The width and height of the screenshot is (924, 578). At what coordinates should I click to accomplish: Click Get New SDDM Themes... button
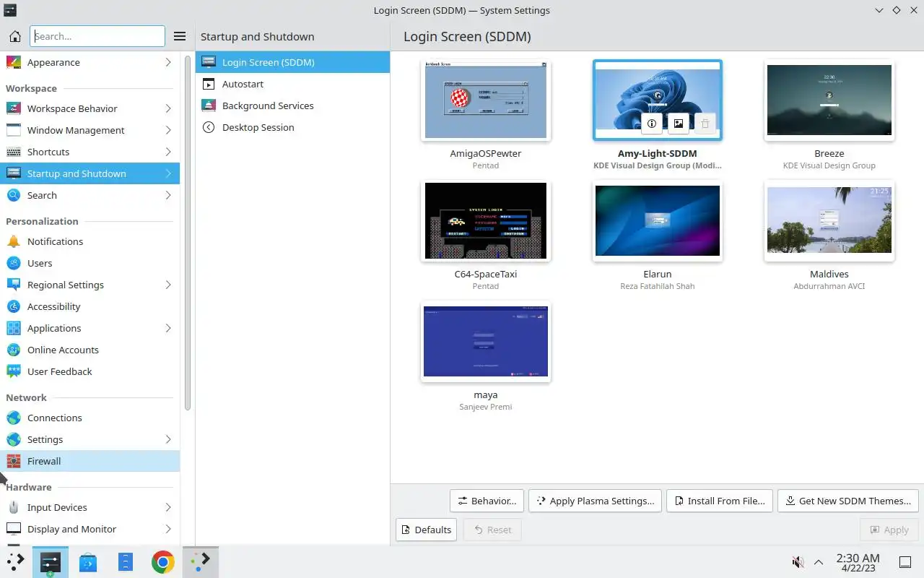848,501
